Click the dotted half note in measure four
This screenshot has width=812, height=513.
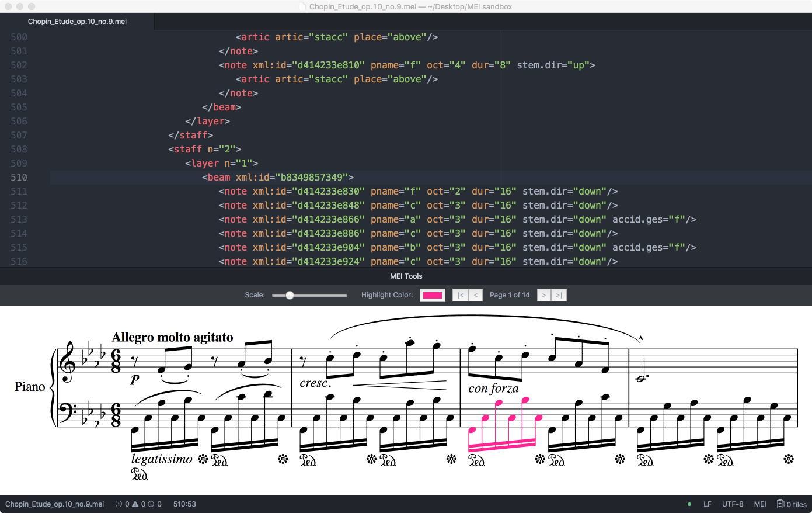click(641, 377)
